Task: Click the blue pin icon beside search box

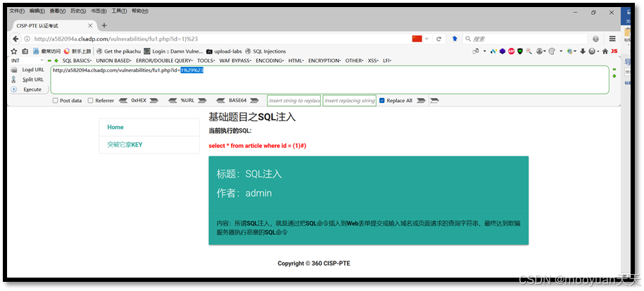Action: coord(455,39)
